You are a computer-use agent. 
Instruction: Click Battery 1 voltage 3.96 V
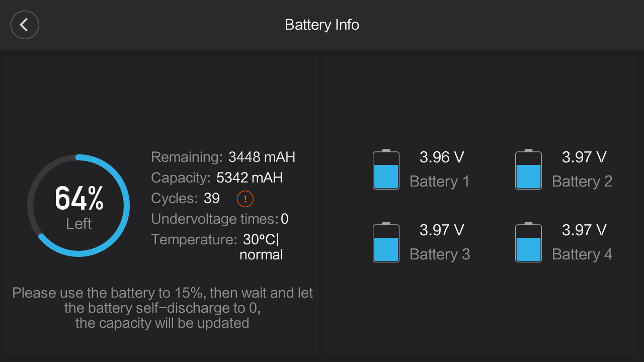[441, 157]
